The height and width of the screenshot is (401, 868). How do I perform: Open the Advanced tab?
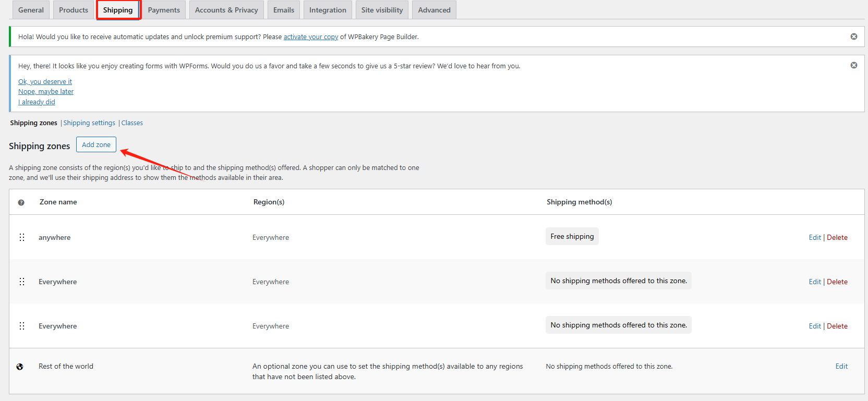(x=434, y=10)
